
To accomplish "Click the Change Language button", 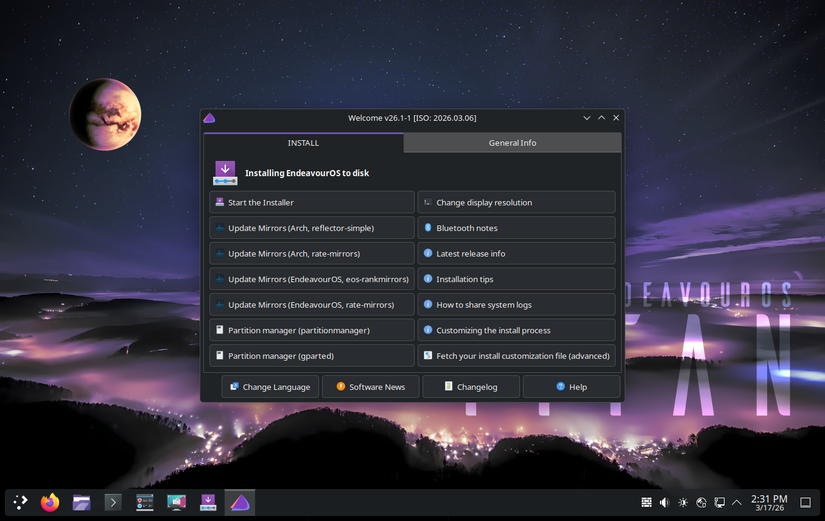I will (270, 387).
